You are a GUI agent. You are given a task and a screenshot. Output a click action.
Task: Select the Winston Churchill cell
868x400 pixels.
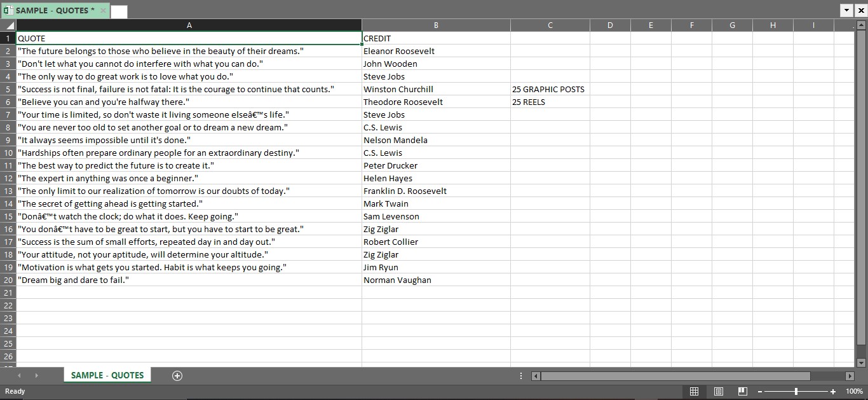[x=436, y=89]
